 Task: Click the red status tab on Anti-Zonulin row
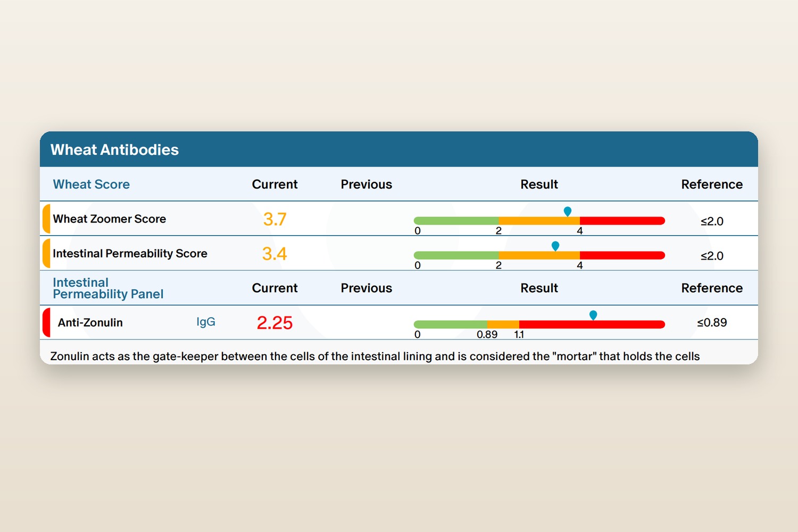46,322
